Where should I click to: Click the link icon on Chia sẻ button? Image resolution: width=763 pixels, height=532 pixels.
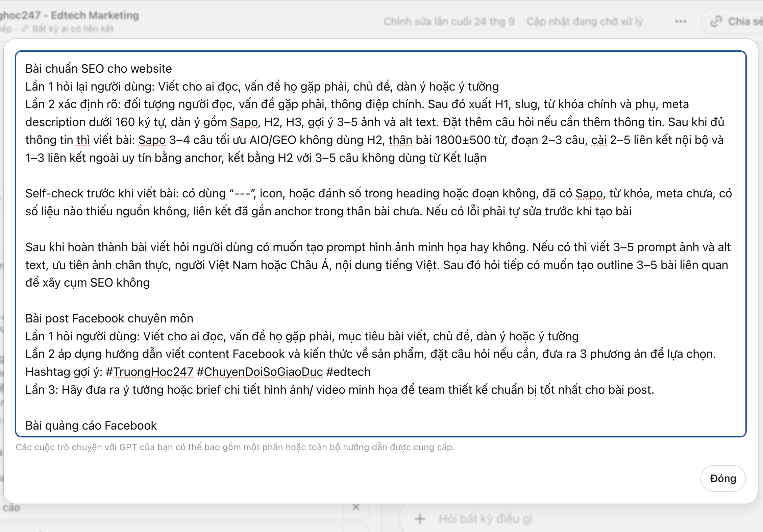(x=716, y=21)
